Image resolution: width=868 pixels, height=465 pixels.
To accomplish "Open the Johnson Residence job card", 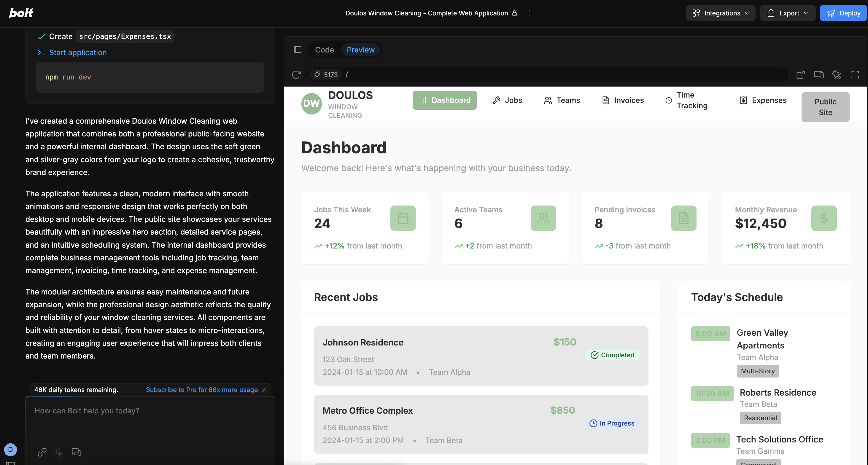I will pyautogui.click(x=481, y=356).
